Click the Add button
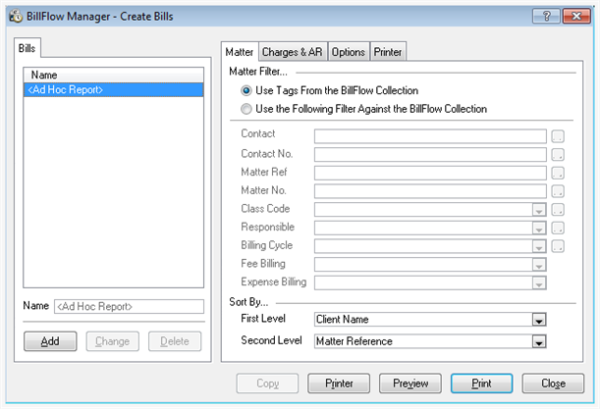The image size is (600, 409). pos(50,341)
